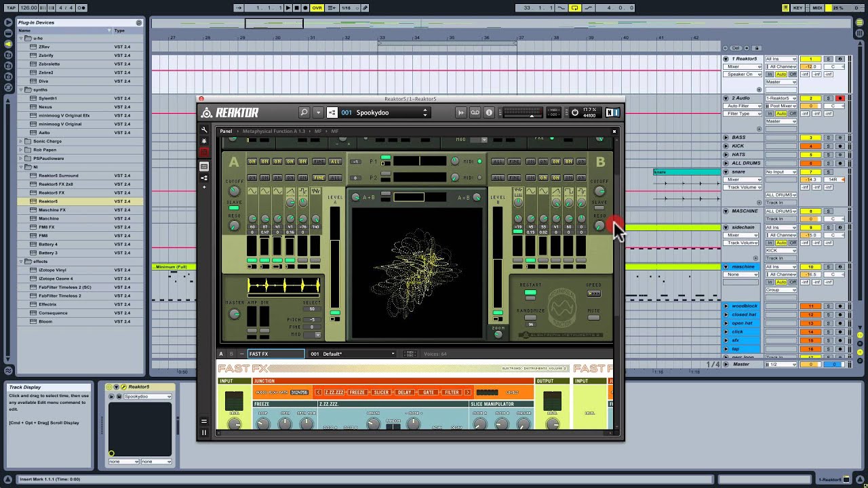Expand the Sonic Charge folder
Screen dimensions: 868x488
20,141
